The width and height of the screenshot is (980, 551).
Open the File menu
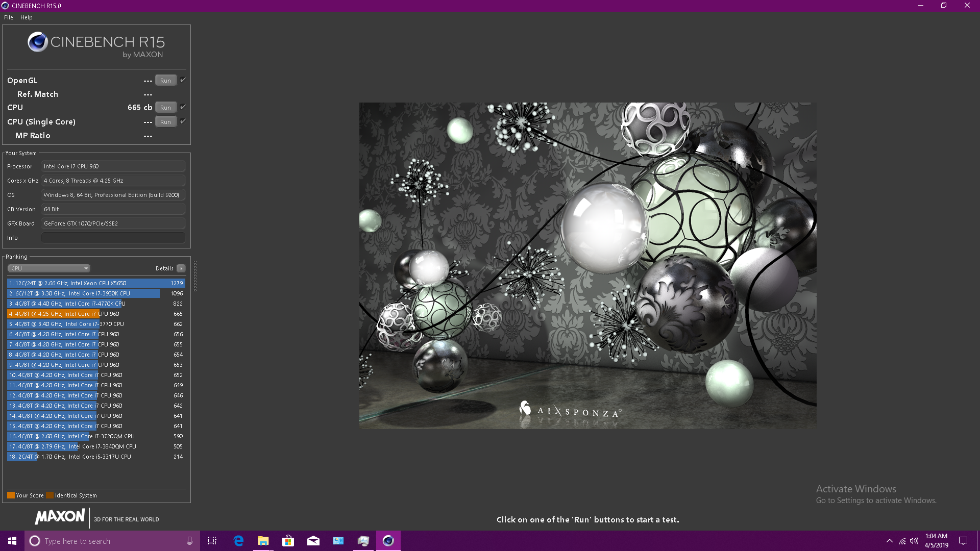pyautogui.click(x=9, y=17)
